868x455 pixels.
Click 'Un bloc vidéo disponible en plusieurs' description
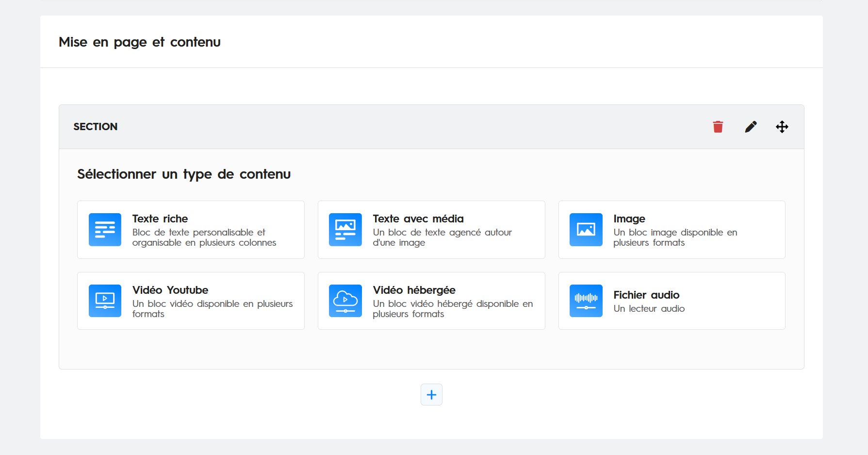pyautogui.click(x=213, y=309)
